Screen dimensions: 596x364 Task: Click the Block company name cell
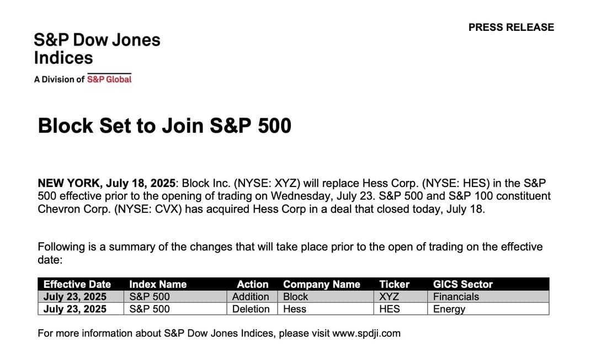click(x=326, y=296)
